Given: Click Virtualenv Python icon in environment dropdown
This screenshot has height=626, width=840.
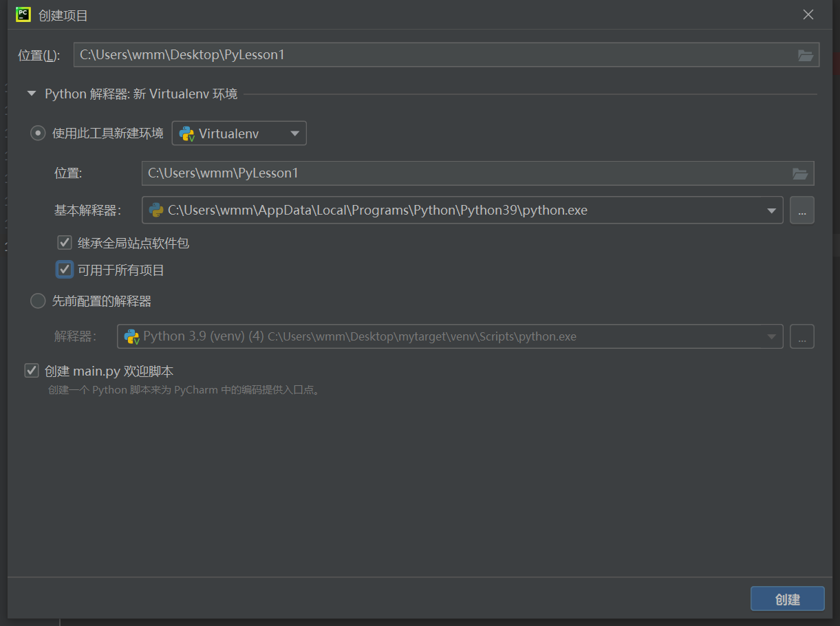Looking at the screenshot, I should tap(186, 133).
